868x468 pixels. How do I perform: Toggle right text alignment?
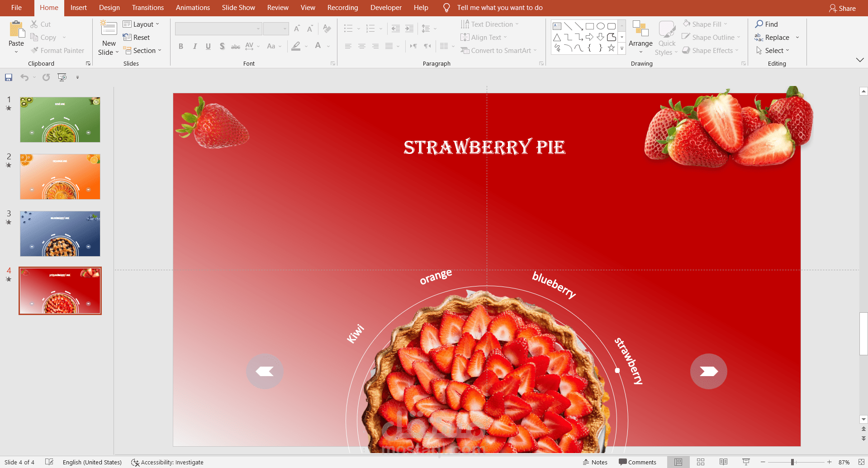point(375,46)
